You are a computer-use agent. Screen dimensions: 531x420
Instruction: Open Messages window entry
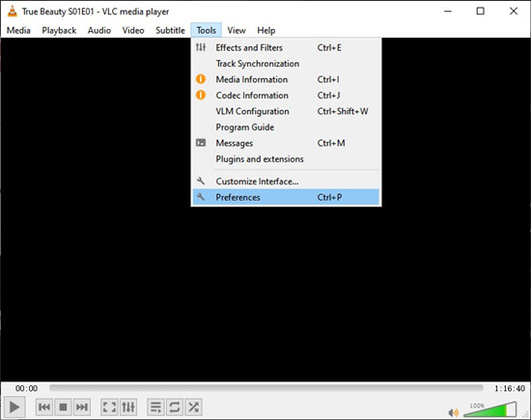286,143
